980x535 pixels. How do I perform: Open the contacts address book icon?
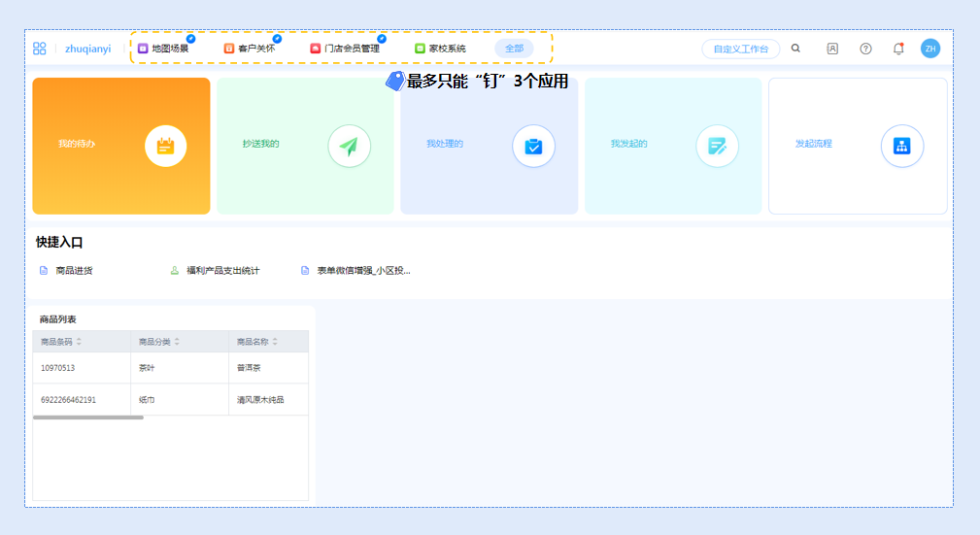pos(832,49)
